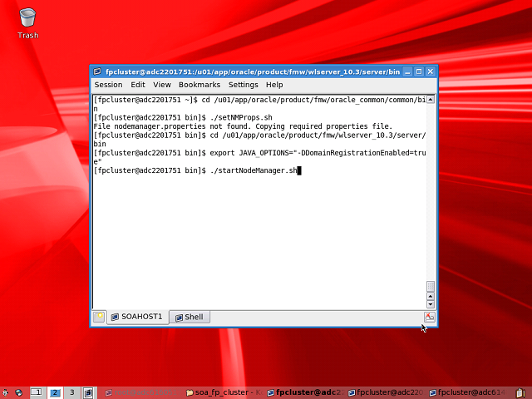Click the close session icon at tab bar right
The width and height of the screenshot is (532, 399).
click(x=430, y=317)
